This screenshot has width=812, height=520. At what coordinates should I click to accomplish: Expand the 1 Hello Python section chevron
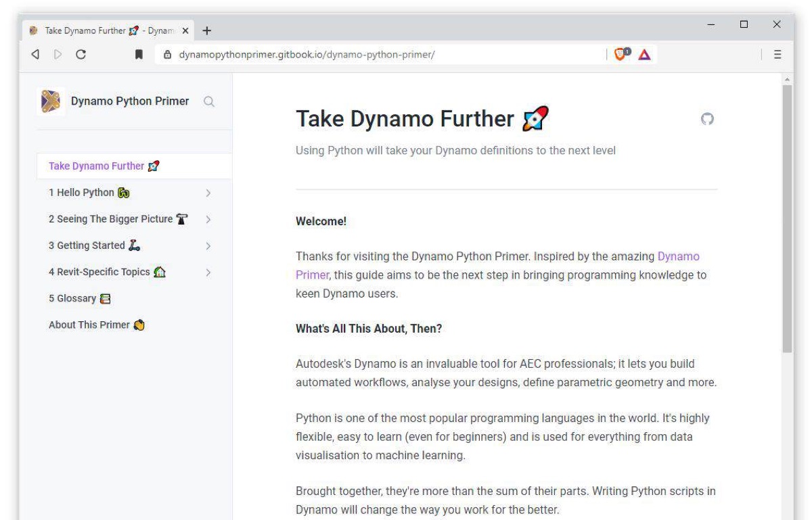click(208, 193)
